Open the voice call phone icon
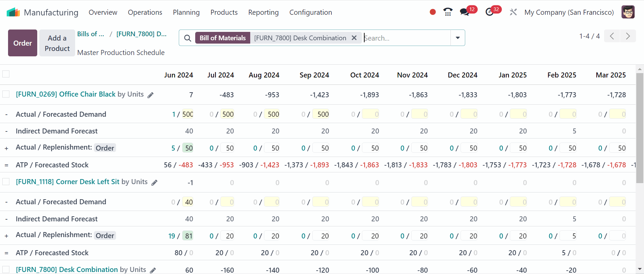This screenshot has width=644, height=274. [x=447, y=12]
